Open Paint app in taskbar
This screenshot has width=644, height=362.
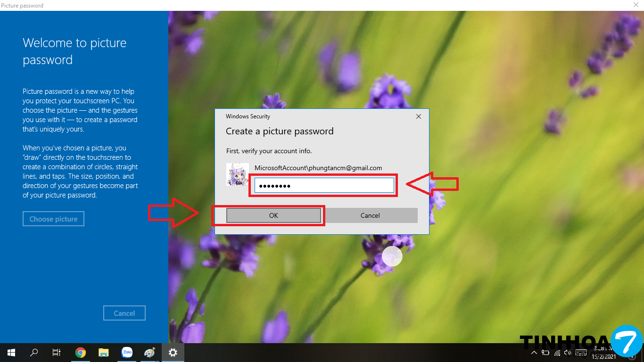click(149, 353)
